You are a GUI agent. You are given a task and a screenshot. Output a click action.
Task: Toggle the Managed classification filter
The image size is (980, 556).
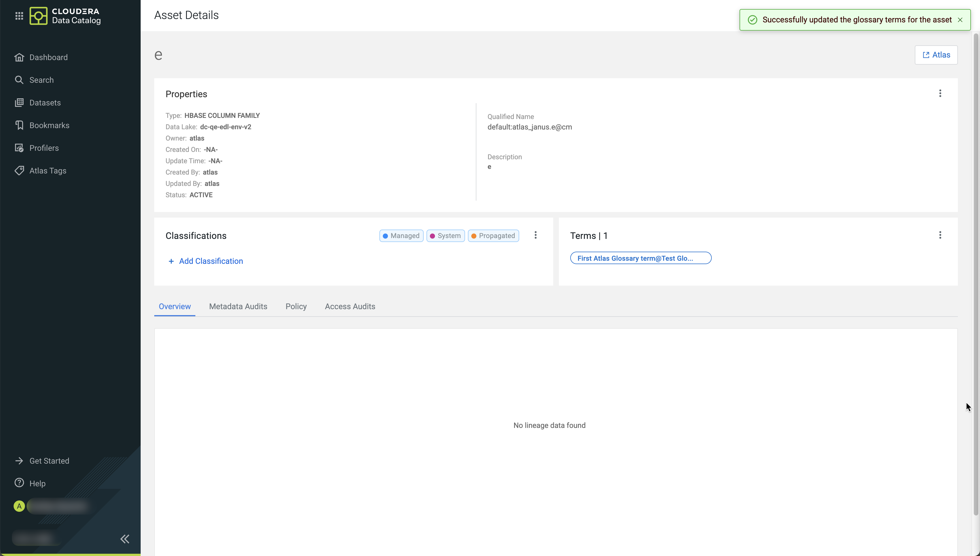pyautogui.click(x=401, y=236)
